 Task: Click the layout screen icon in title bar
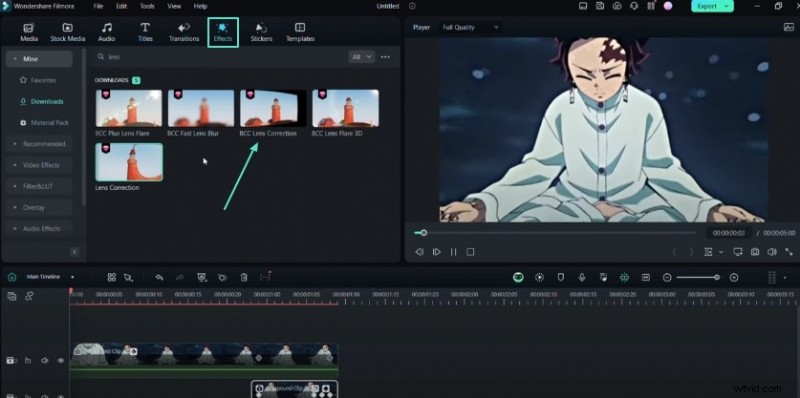coord(584,6)
